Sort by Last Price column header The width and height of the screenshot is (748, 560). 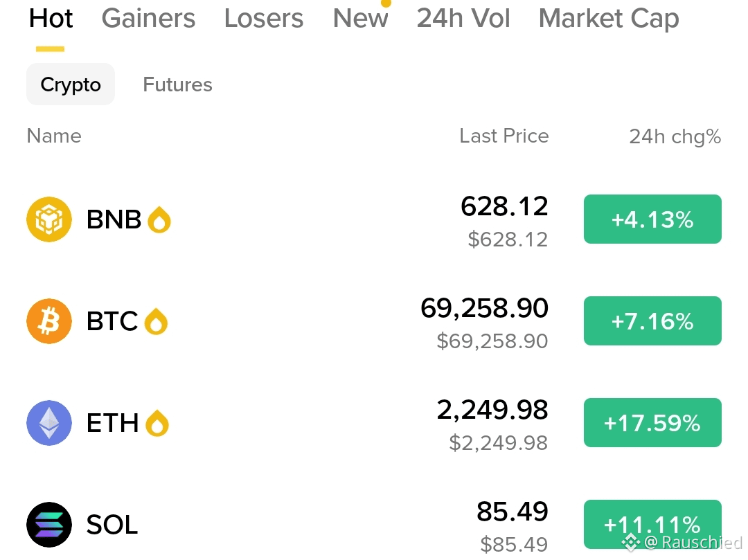(504, 136)
